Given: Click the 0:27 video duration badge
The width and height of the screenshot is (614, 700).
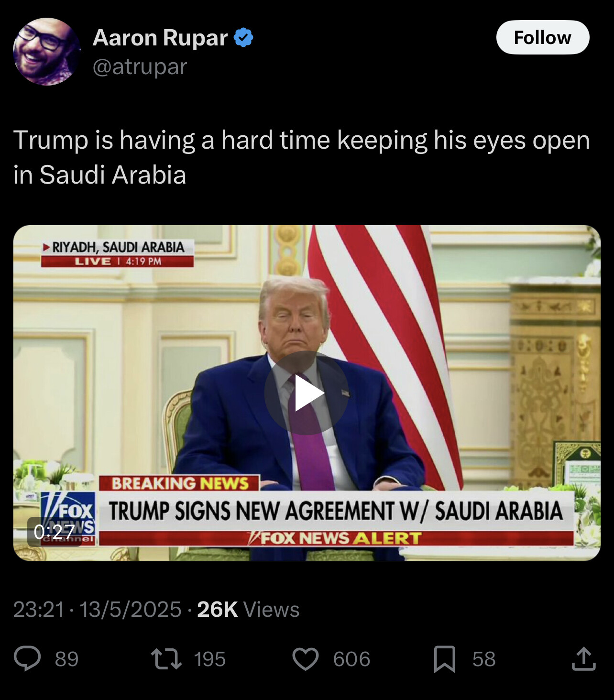Looking at the screenshot, I should 54,531.
